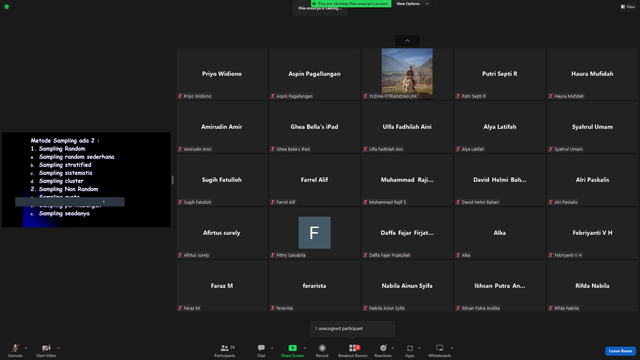
Task: Click the gallery page-up chevron
Action: [x=407, y=41]
